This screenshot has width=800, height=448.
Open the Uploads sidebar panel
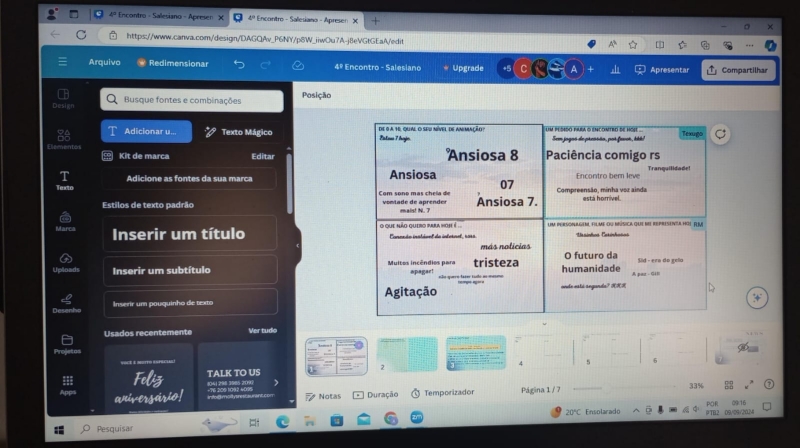coord(65,262)
